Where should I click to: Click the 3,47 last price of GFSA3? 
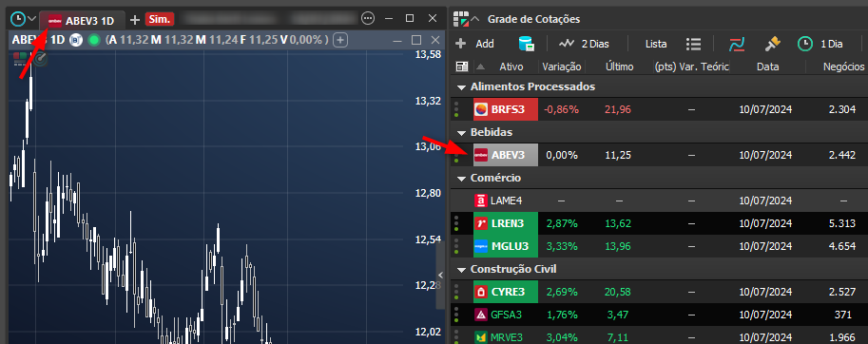[x=618, y=315]
